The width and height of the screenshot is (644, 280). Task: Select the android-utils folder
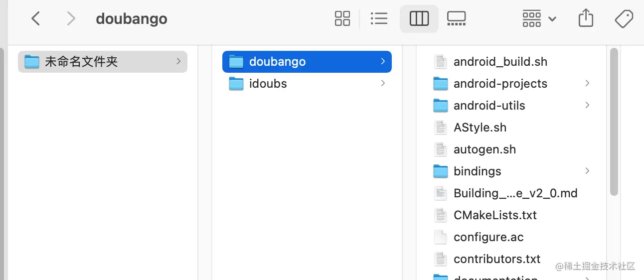(511, 106)
